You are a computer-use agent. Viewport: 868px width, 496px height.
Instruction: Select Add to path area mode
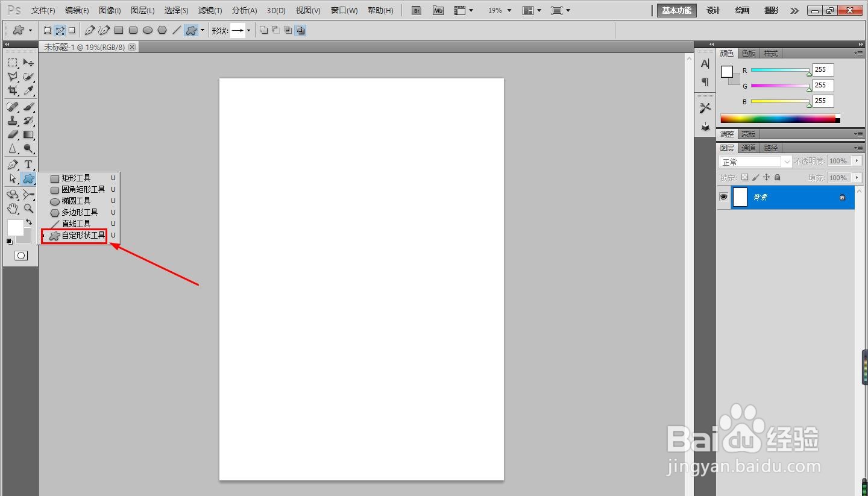point(263,30)
